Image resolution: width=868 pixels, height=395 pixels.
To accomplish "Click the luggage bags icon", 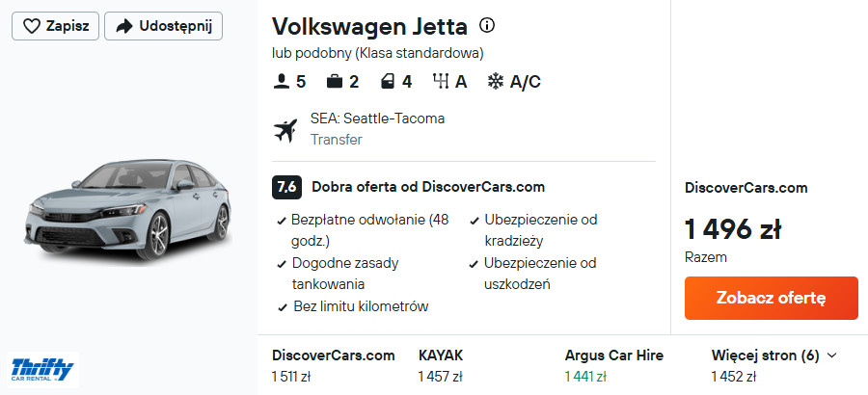I will [334, 81].
